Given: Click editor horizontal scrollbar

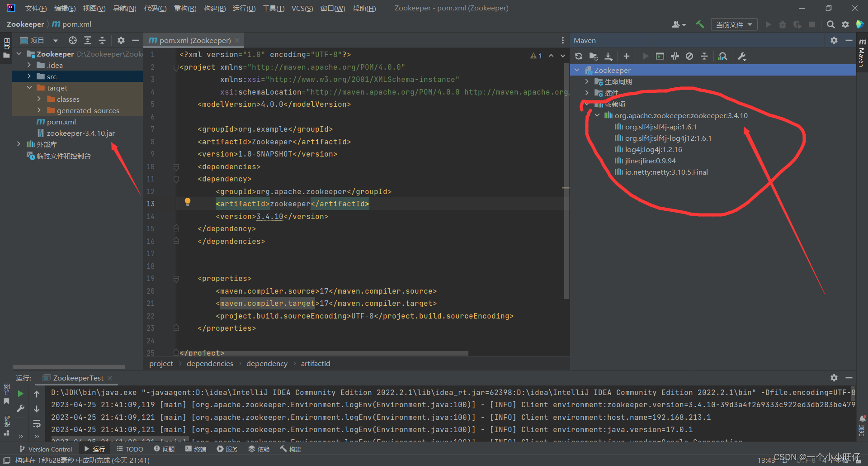Looking at the screenshot, I should 323,353.
